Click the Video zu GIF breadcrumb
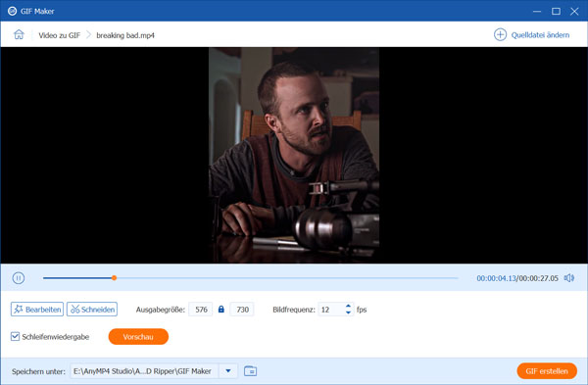588x385 pixels. [x=59, y=35]
